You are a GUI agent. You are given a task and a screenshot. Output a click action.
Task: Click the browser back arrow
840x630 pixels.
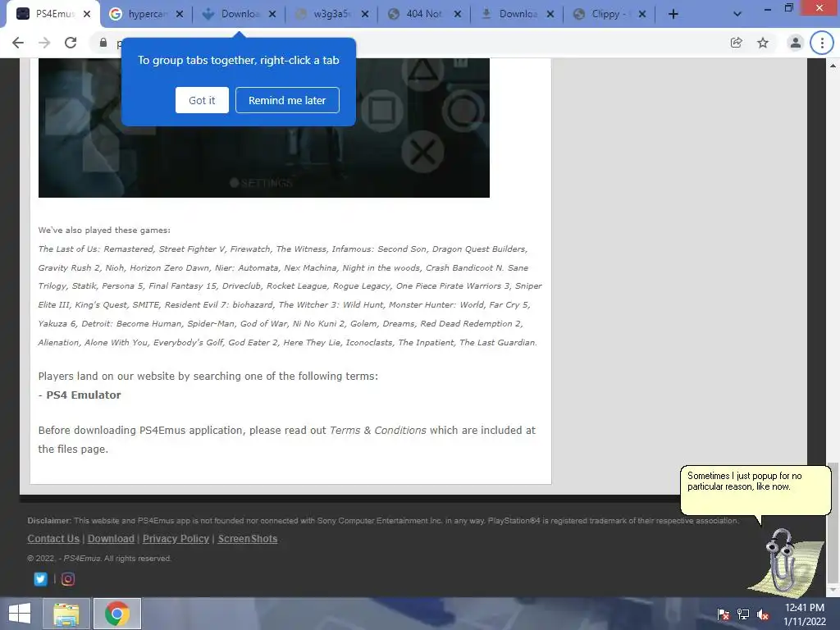[18, 43]
